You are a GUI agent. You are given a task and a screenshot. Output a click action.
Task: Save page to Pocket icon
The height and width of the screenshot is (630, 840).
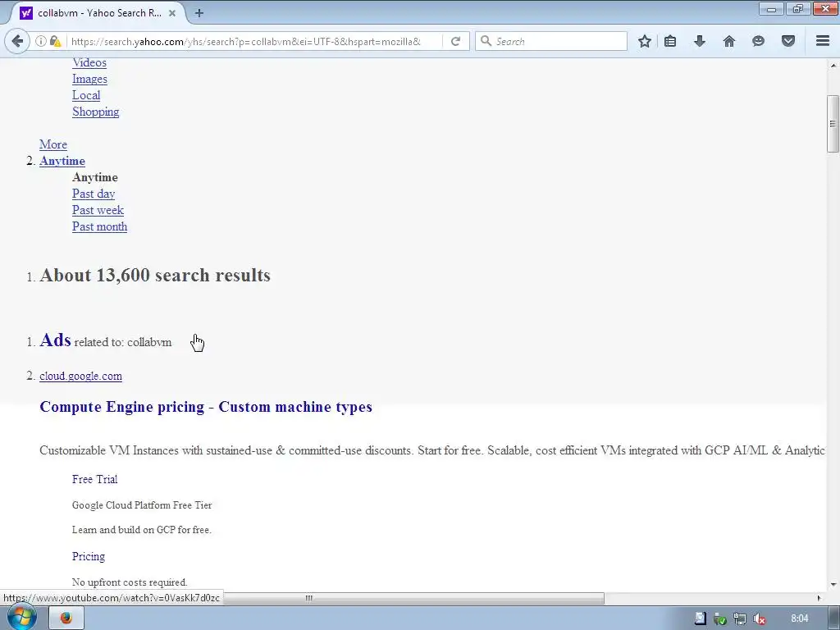(x=788, y=41)
